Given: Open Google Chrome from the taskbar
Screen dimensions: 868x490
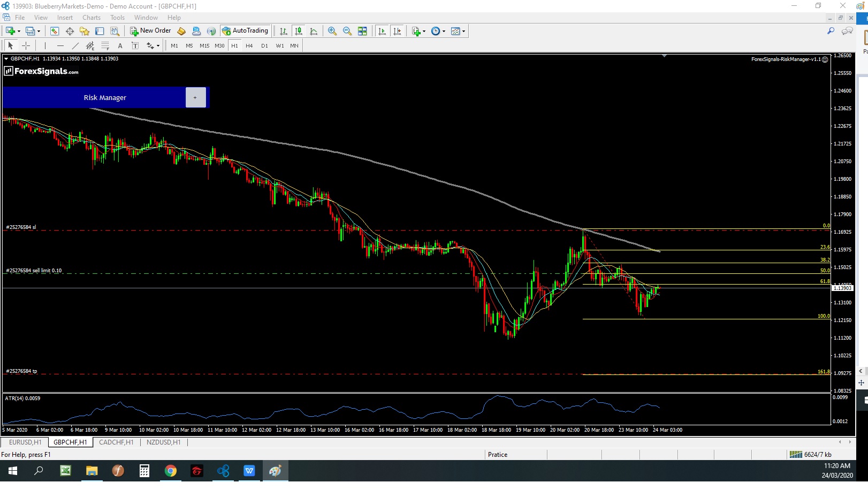Looking at the screenshot, I should [x=171, y=471].
